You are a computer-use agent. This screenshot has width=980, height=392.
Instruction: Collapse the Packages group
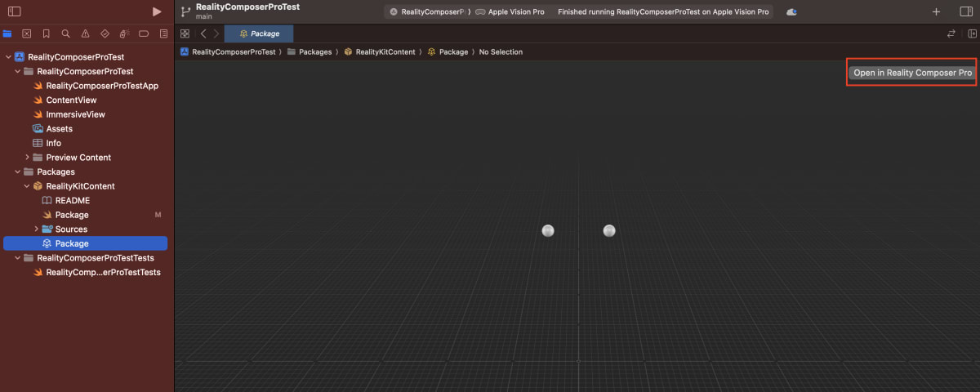point(17,172)
